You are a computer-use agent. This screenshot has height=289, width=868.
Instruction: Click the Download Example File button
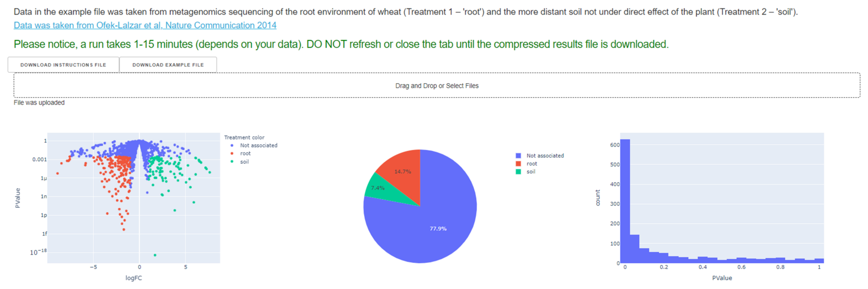(168, 65)
